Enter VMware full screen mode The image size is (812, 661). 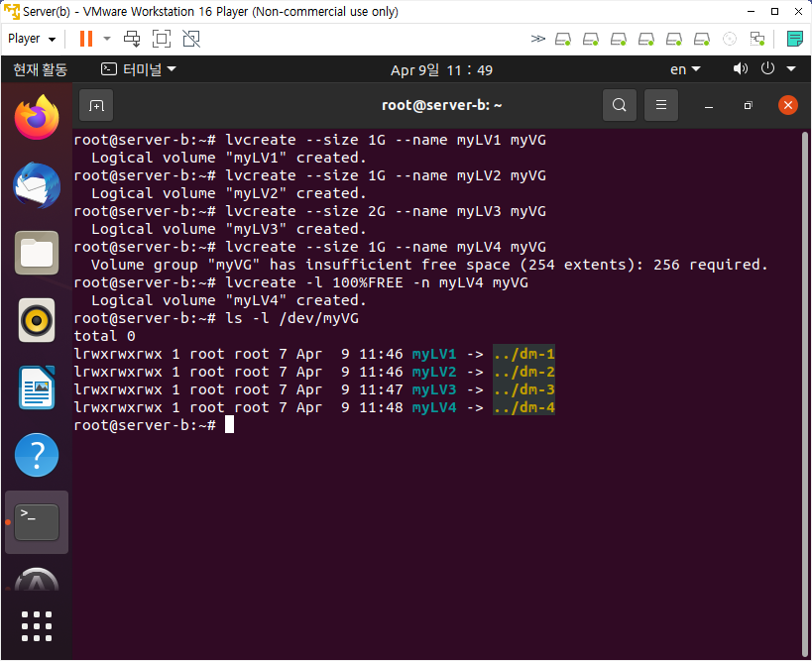(x=162, y=39)
